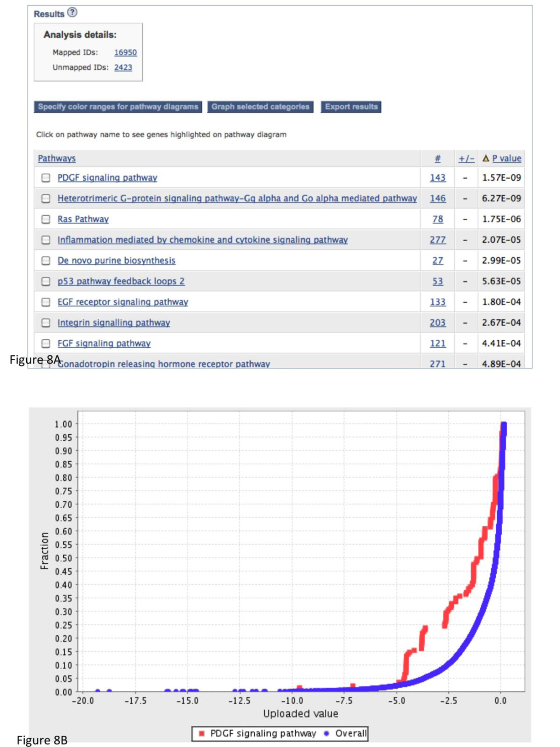The height and width of the screenshot is (747, 560).
Task: Click the Export results button
Action: [351, 107]
